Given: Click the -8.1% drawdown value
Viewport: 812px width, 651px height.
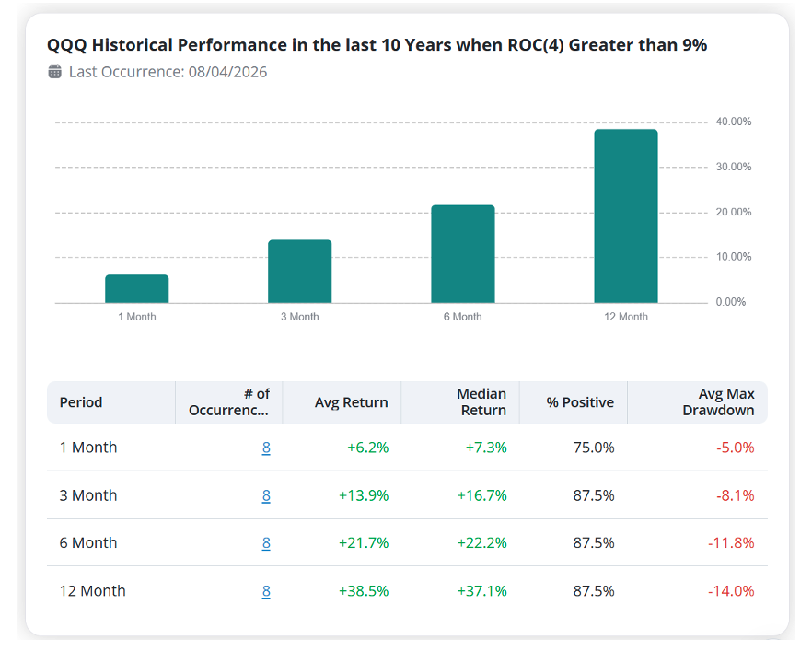Looking at the screenshot, I should pos(736,495).
